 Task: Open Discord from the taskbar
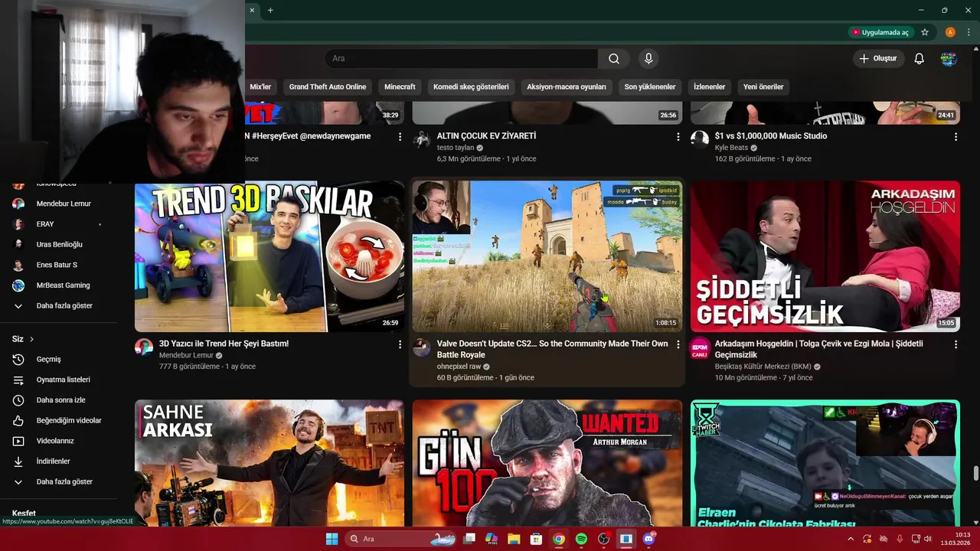648,539
